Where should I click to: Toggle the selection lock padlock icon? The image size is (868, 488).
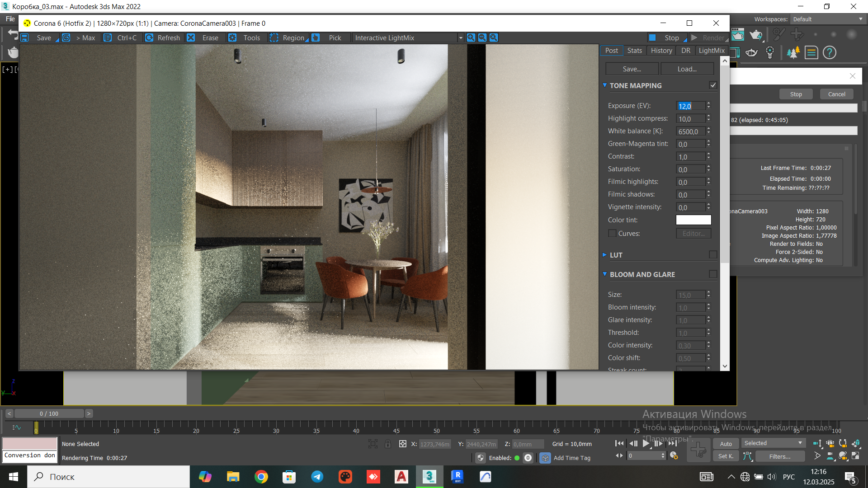pos(388,444)
